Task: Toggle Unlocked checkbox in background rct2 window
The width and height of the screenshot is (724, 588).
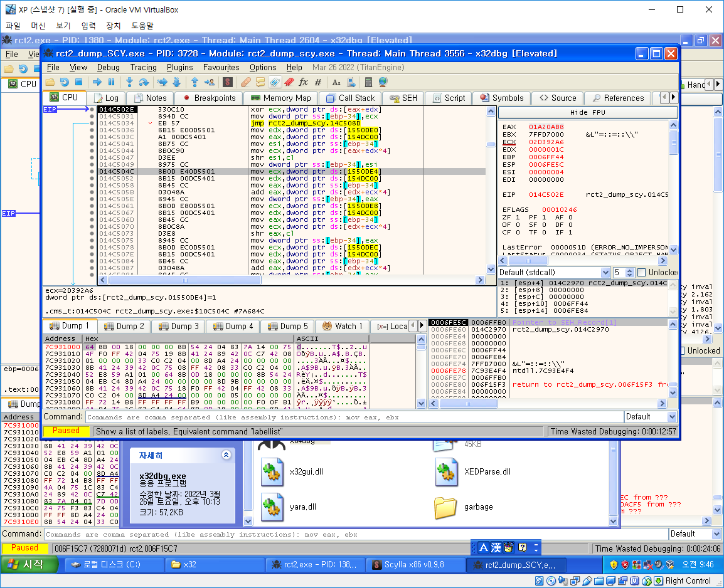Action: [683, 351]
